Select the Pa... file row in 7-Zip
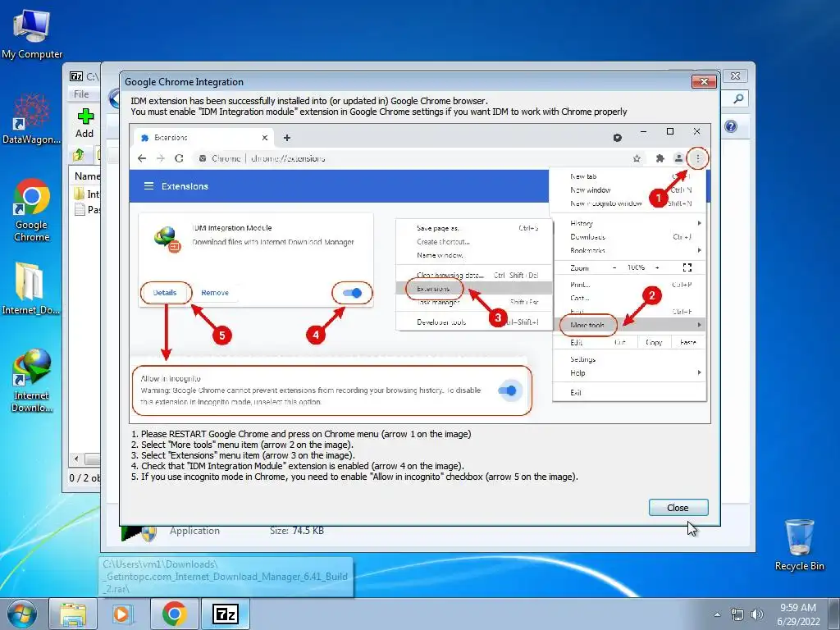This screenshot has height=630, width=840. (86, 209)
